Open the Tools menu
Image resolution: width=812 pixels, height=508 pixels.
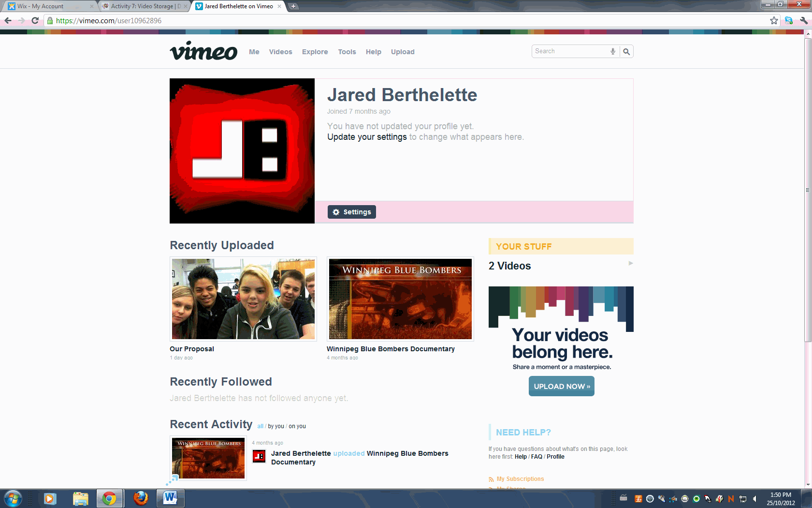coord(347,52)
